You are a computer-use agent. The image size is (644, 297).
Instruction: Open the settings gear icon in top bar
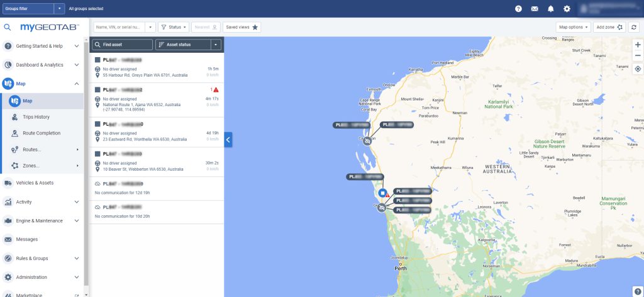pos(567,9)
